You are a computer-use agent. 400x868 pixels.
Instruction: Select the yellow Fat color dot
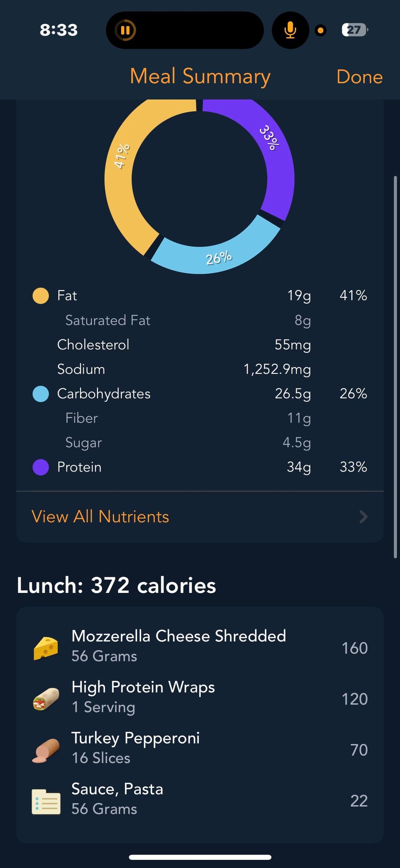point(41,296)
